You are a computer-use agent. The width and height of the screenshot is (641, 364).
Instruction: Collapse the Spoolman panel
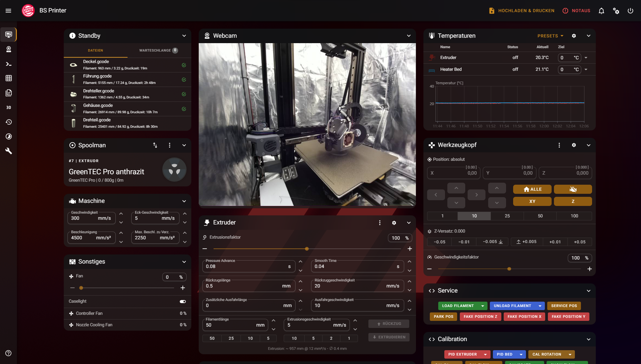click(x=184, y=145)
